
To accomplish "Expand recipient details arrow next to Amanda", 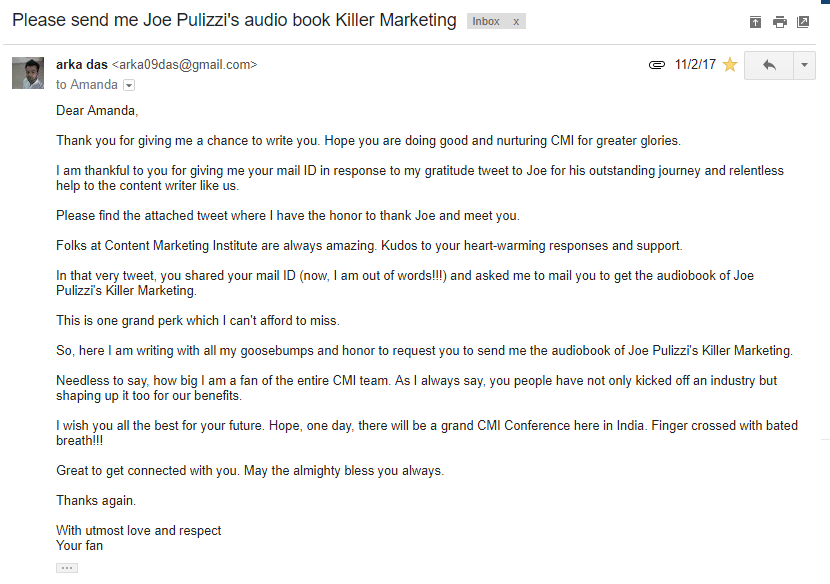I will pyautogui.click(x=128, y=86).
